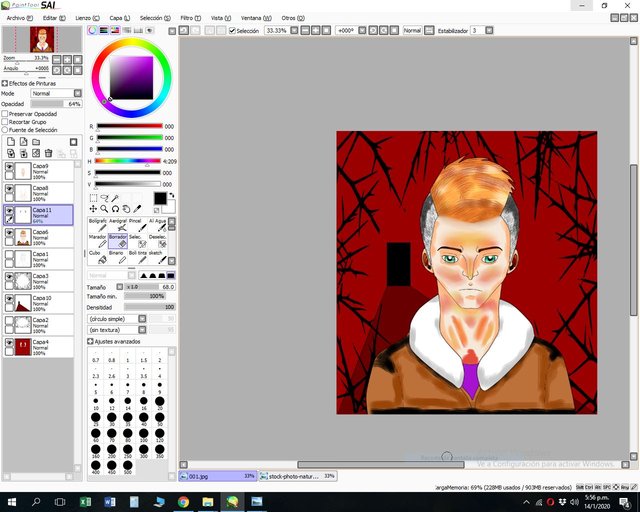Viewport: 640px width, 512px height.
Task: Uncheck the Selección checkbox in toolbar
Action: (x=232, y=31)
